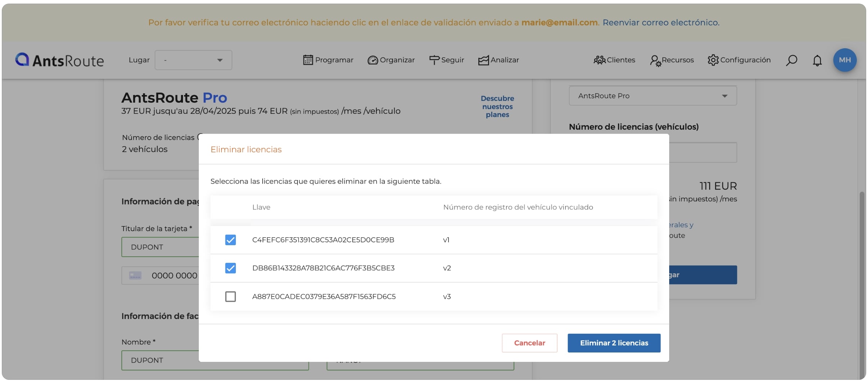Click the Titular de la tarjeta field

coord(160,247)
